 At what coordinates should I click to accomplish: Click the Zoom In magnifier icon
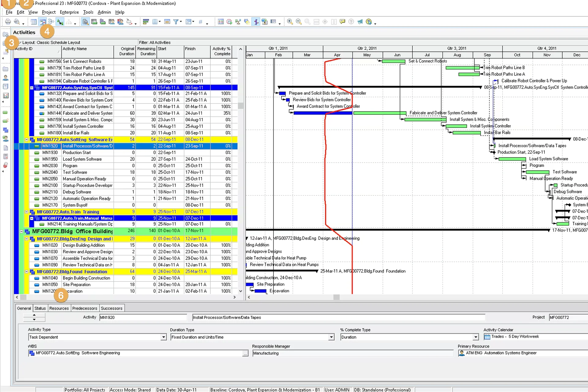coord(290,22)
